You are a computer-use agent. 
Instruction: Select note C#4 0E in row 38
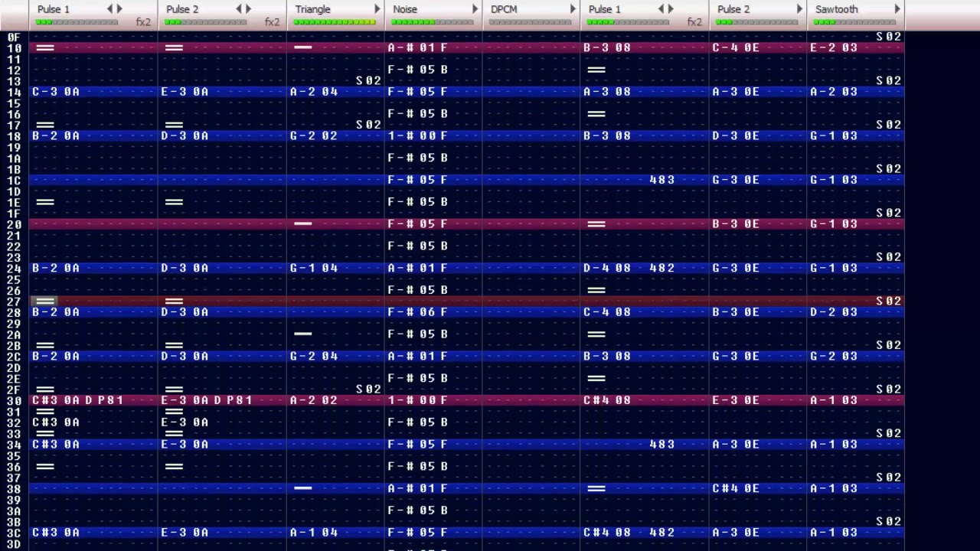(736, 488)
